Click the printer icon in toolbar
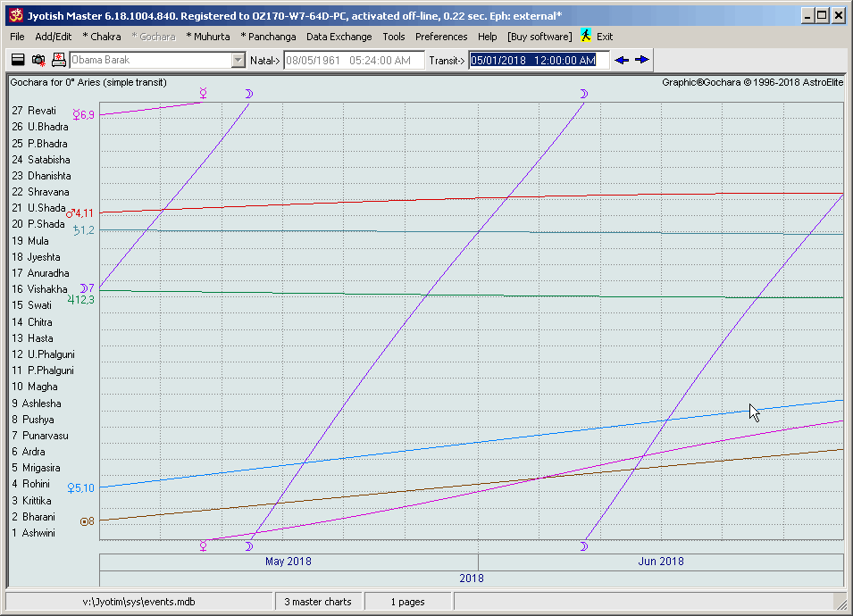853x616 pixels. pyautogui.click(x=59, y=60)
